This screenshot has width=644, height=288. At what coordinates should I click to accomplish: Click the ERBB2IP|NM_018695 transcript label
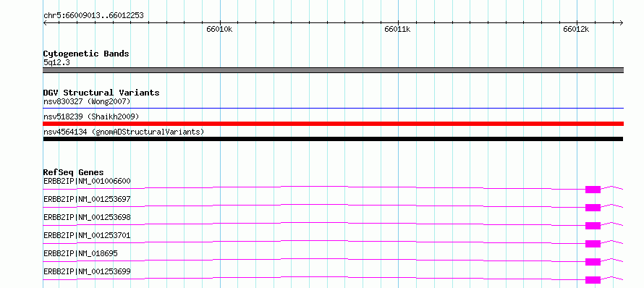pos(80,253)
